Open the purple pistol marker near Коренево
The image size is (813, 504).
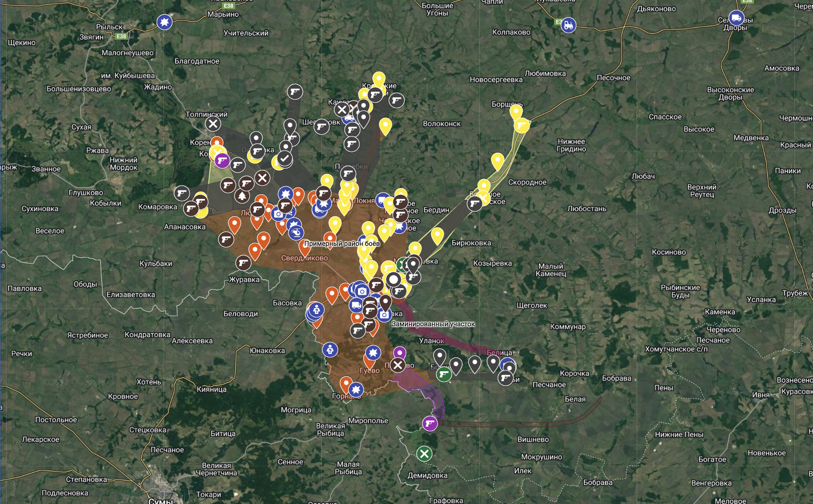click(x=222, y=161)
